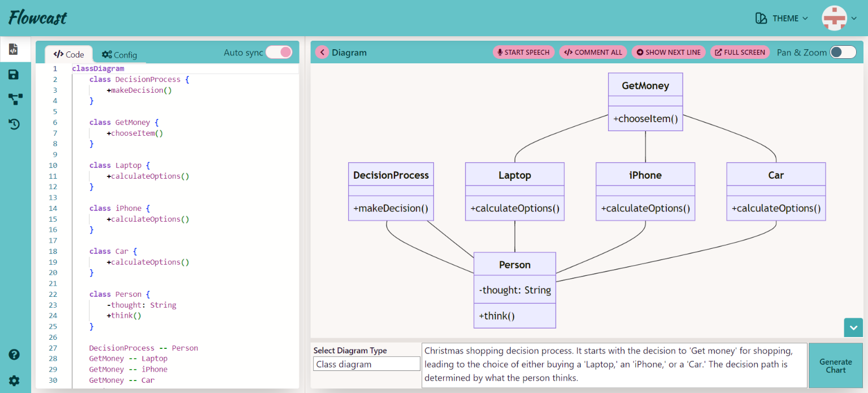868x393 pixels.
Task: Expand the chevron next to user avatar
Action: click(854, 19)
